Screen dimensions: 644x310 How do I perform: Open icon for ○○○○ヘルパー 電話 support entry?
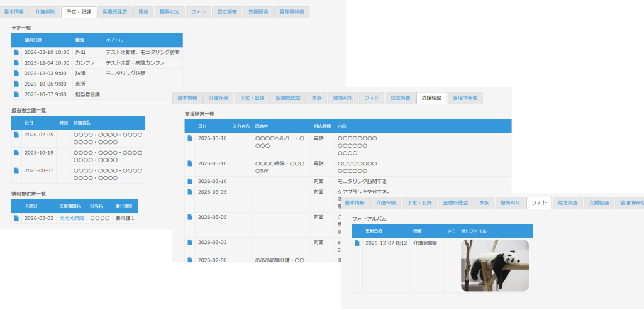[x=189, y=138]
